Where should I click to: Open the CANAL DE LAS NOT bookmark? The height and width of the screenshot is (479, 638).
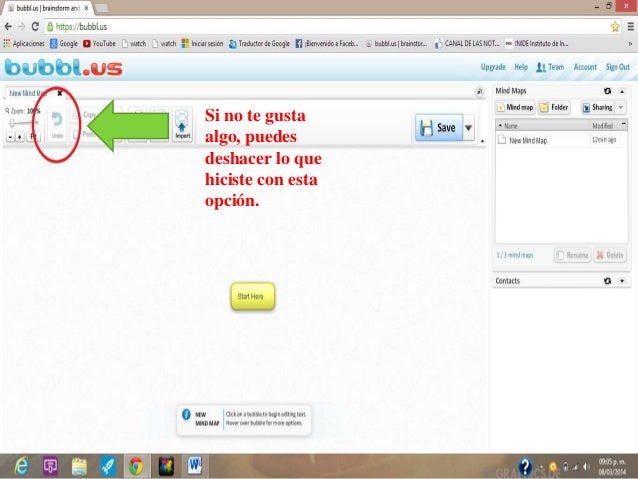point(467,44)
